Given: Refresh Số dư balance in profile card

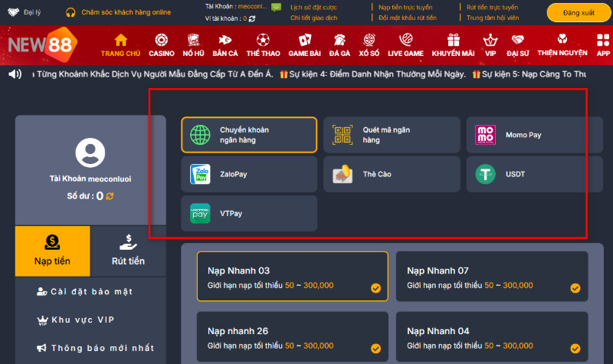Looking at the screenshot, I should tap(110, 196).
